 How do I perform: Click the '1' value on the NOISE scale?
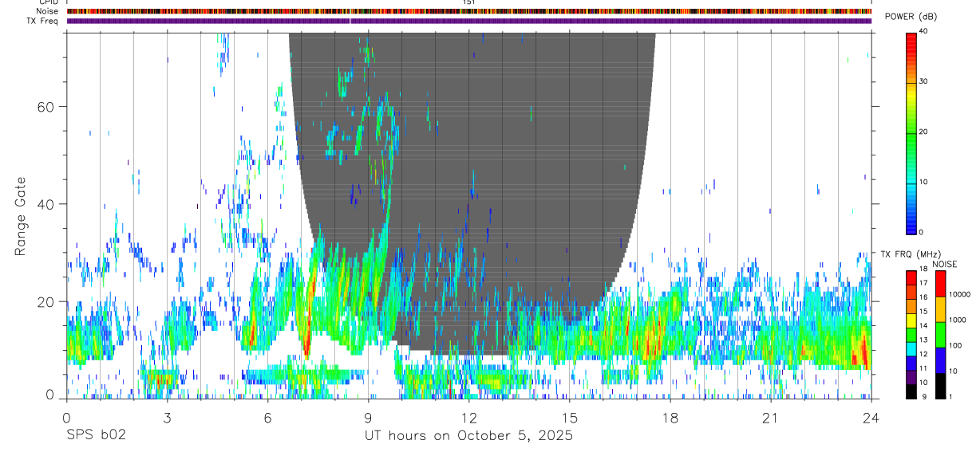[950, 396]
